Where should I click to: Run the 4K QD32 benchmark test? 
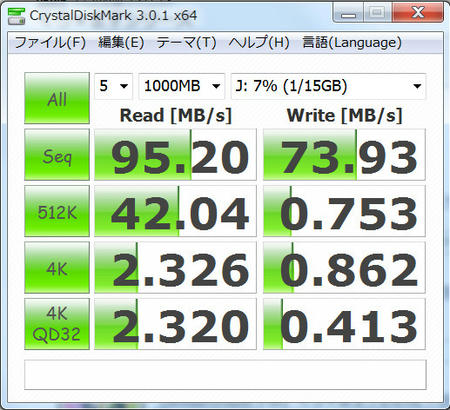tap(57, 324)
